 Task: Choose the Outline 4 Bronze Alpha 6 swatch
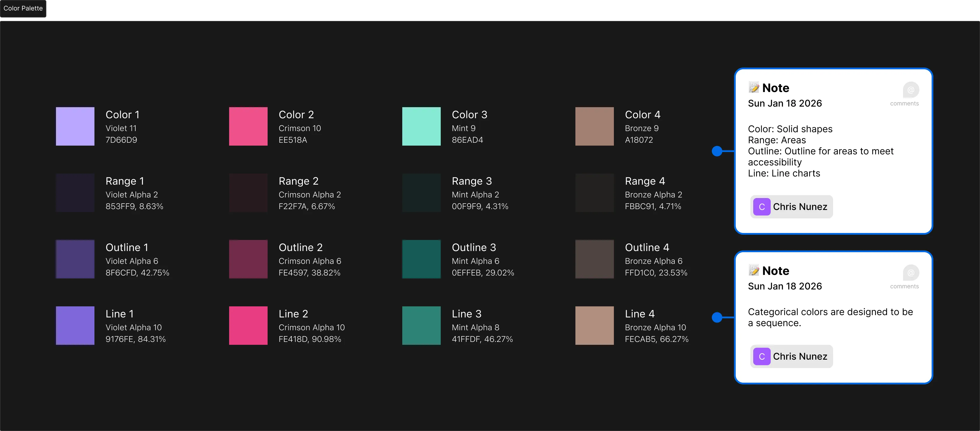coord(594,259)
